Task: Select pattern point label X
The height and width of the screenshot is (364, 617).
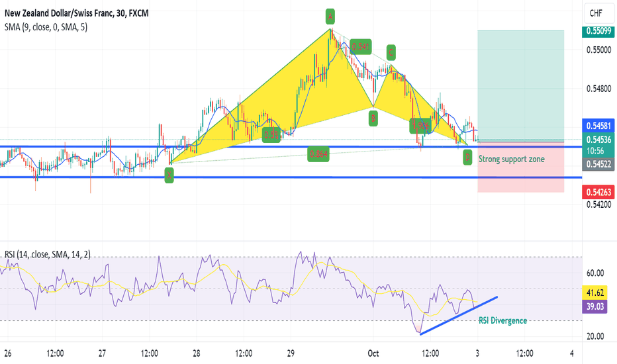Action: click(169, 175)
